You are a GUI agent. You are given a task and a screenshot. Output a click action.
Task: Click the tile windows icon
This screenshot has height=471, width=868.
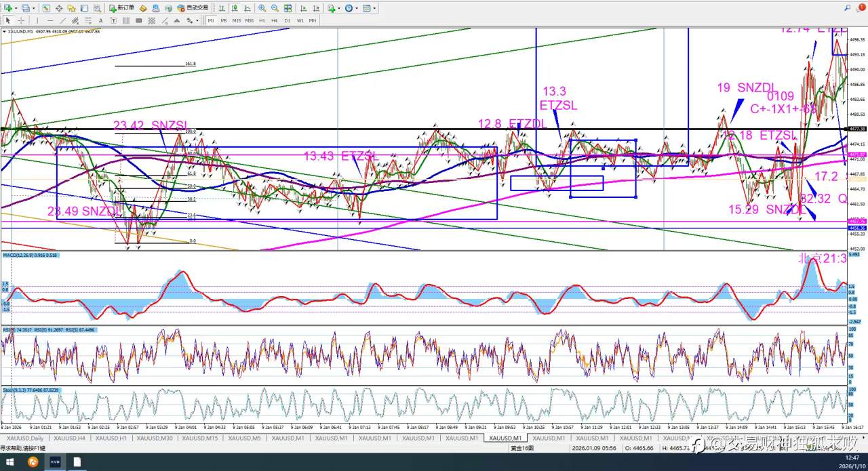[288, 8]
